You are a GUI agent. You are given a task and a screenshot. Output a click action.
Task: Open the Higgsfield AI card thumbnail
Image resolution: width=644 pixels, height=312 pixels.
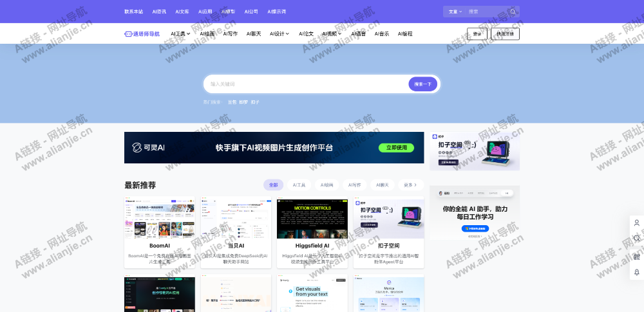(x=312, y=217)
